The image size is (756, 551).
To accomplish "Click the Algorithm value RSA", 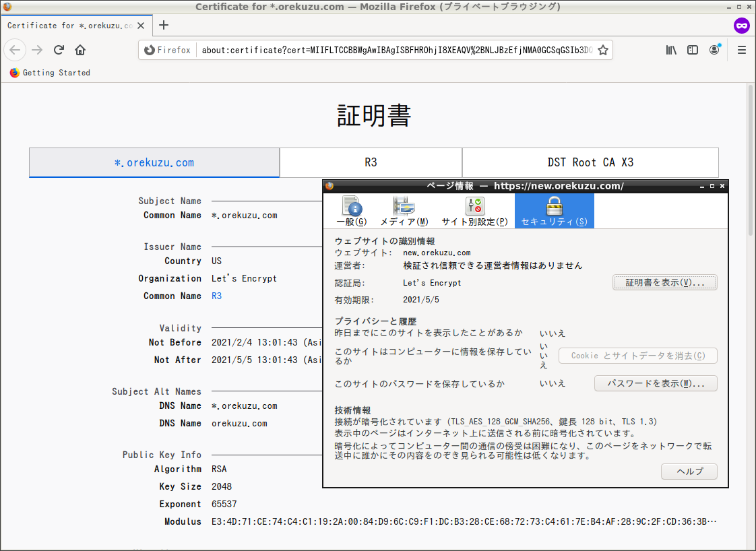I will (x=219, y=469).
